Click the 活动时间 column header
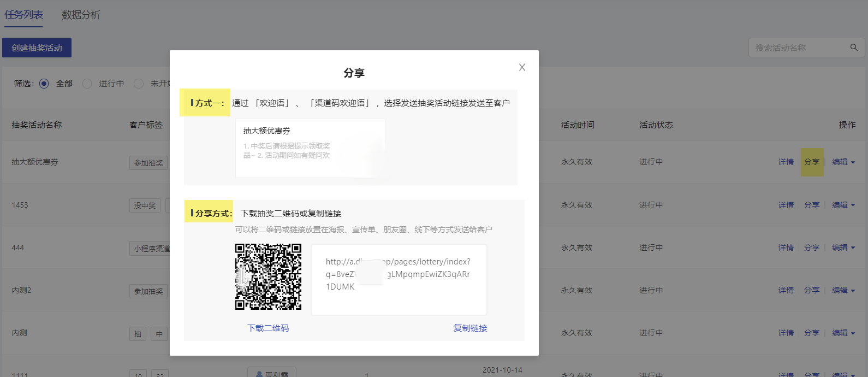The width and height of the screenshot is (868, 377). click(578, 125)
